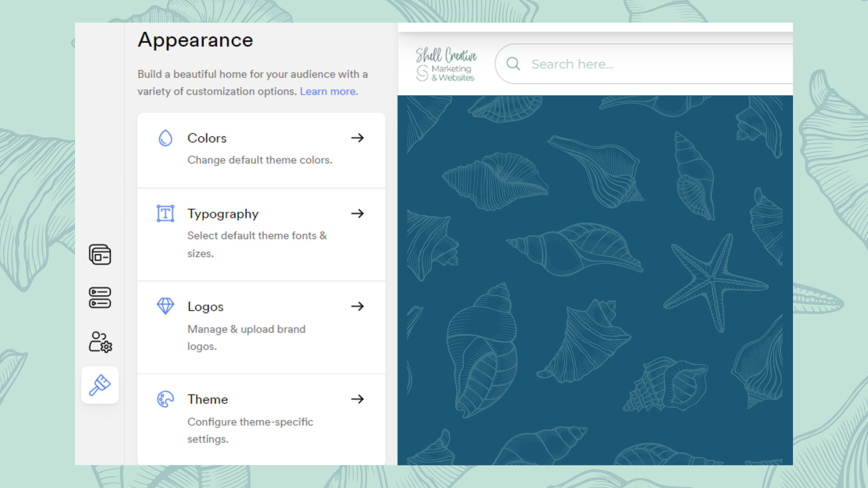Select 'Configure theme-specific settings.' text
Image resolution: width=868 pixels, height=488 pixels.
click(x=250, y=430)
